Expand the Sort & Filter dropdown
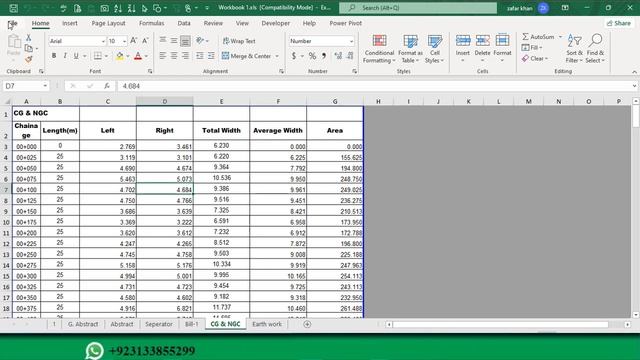This screenshot has height=360, width=640. (574, 49)
